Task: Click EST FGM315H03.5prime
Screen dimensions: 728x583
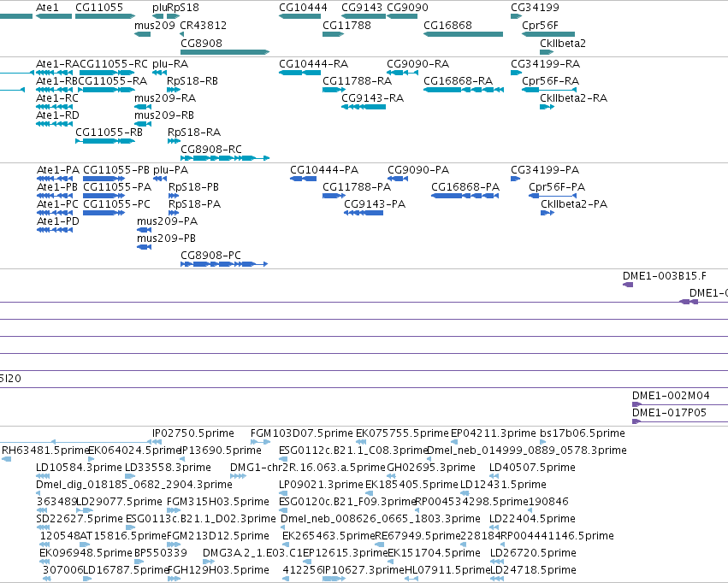Action: click(x=175, y=510)
